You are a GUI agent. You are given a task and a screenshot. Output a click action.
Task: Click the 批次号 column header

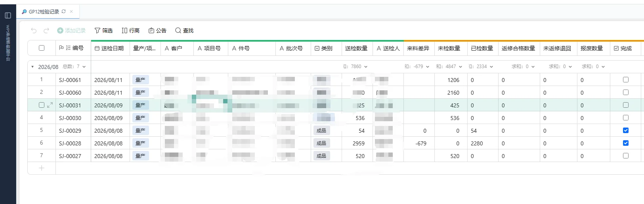(294, 48)
